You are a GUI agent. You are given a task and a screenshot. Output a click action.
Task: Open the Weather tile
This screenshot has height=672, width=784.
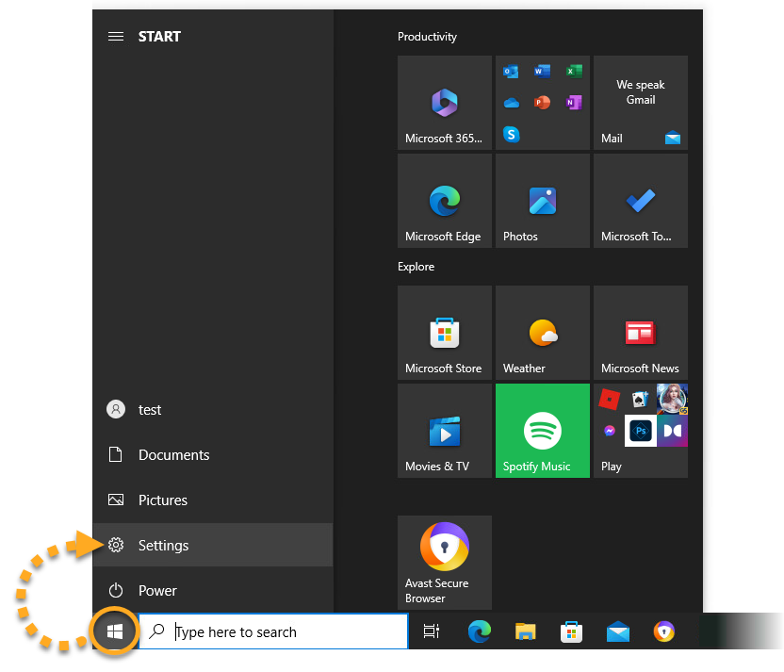[542, 333]
